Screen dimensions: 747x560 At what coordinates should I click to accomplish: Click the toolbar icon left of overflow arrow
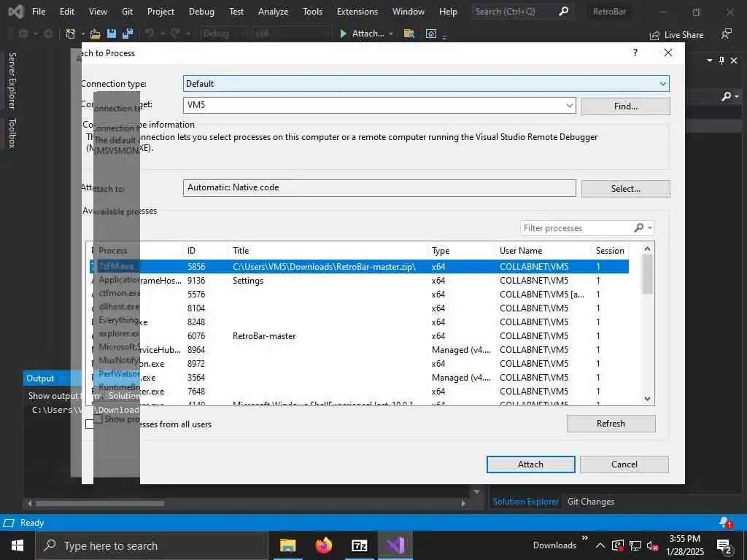(430, 34)
